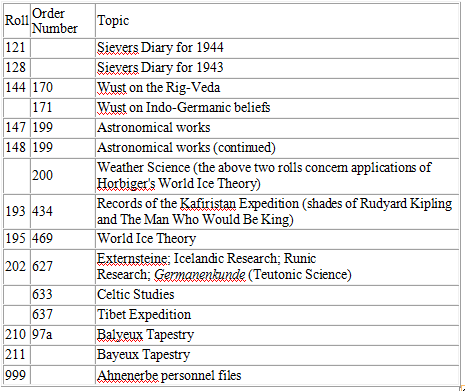Click the Kafiristan Expedition records cell
Viewport: 465px width, 391px height.
click(x=277, y=211)
